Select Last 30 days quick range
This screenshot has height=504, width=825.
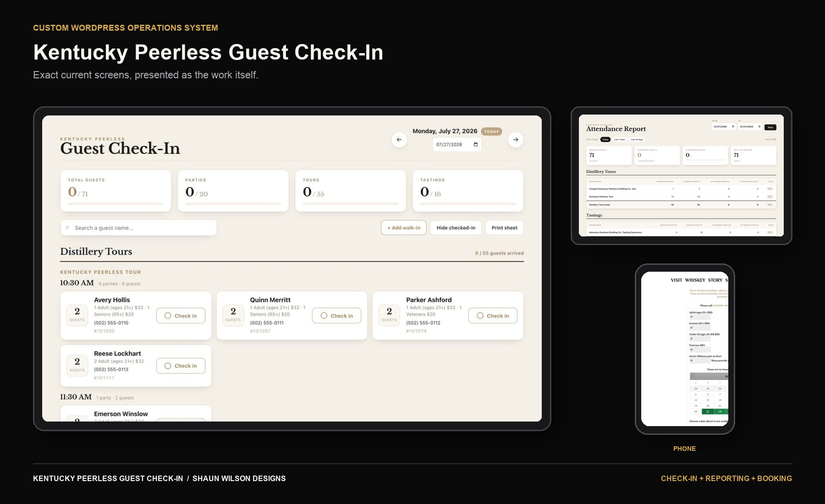coord(637,139)
